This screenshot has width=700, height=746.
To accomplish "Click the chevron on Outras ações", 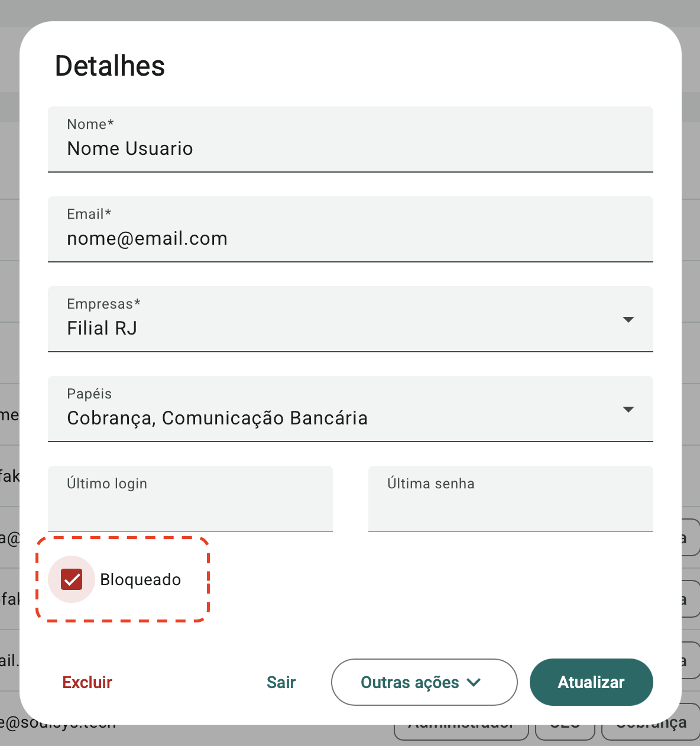I will point(474,682).
